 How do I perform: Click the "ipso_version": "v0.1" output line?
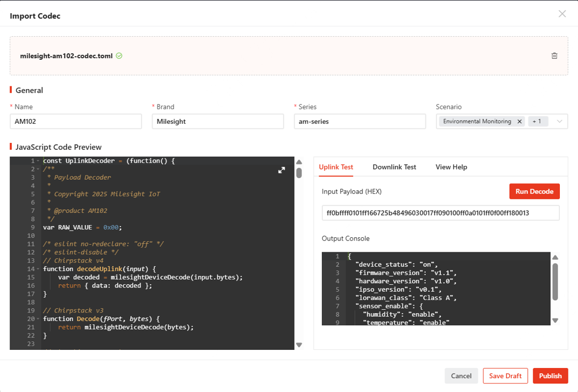click(x=399, y=290)
